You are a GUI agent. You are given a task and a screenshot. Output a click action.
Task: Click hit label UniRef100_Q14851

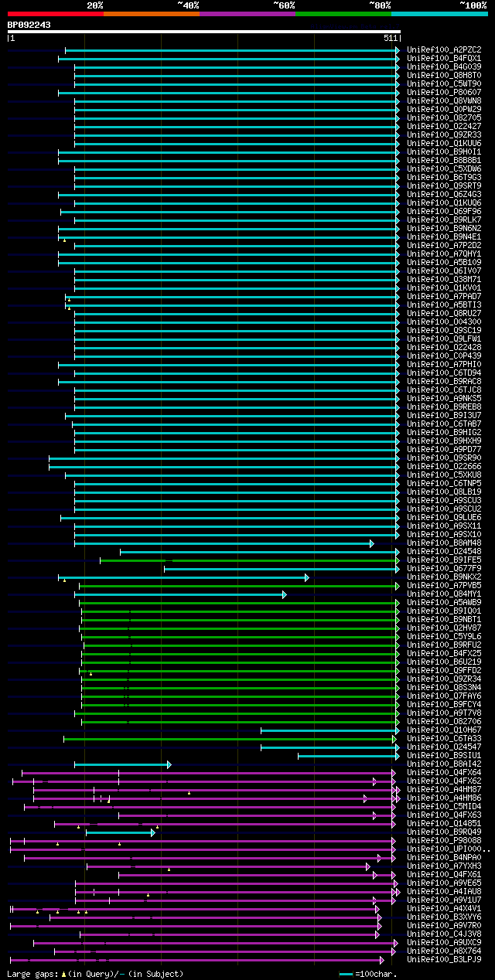pyautogui.click(x=444, y=823)
